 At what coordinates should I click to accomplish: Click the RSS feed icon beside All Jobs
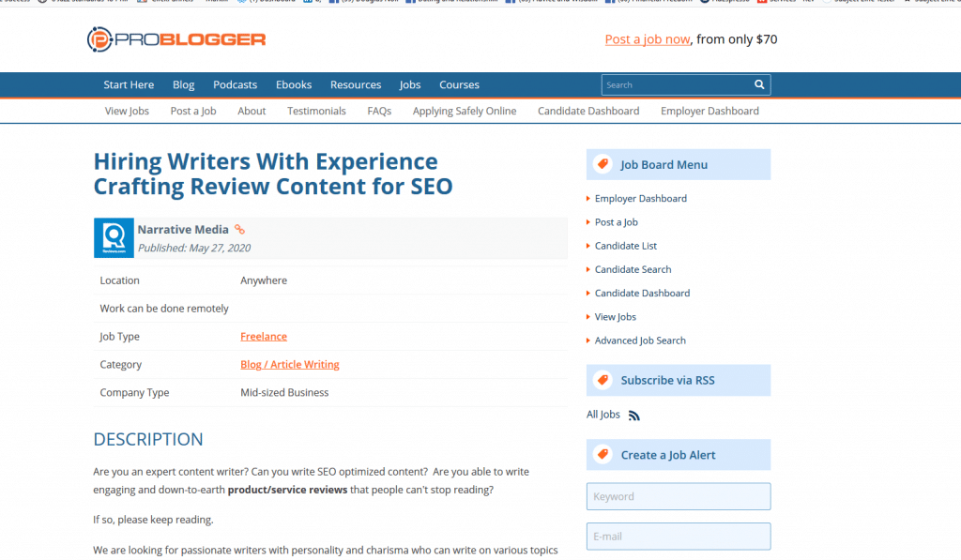point(633,415)
